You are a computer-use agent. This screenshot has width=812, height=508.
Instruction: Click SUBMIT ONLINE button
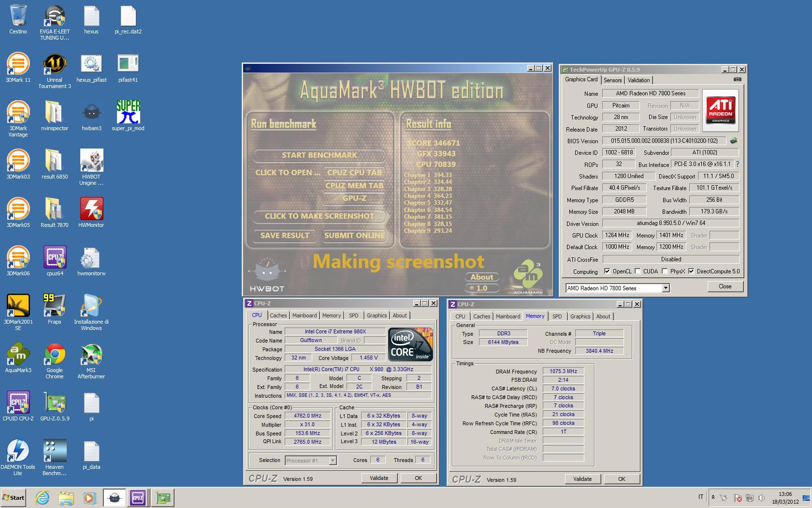354,236
